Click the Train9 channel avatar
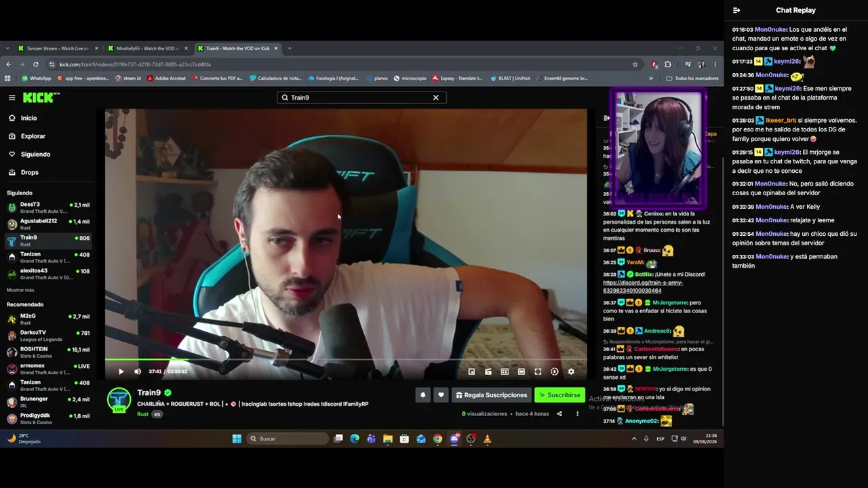Viewport: 868px width, 488px height. pos(119,400)
